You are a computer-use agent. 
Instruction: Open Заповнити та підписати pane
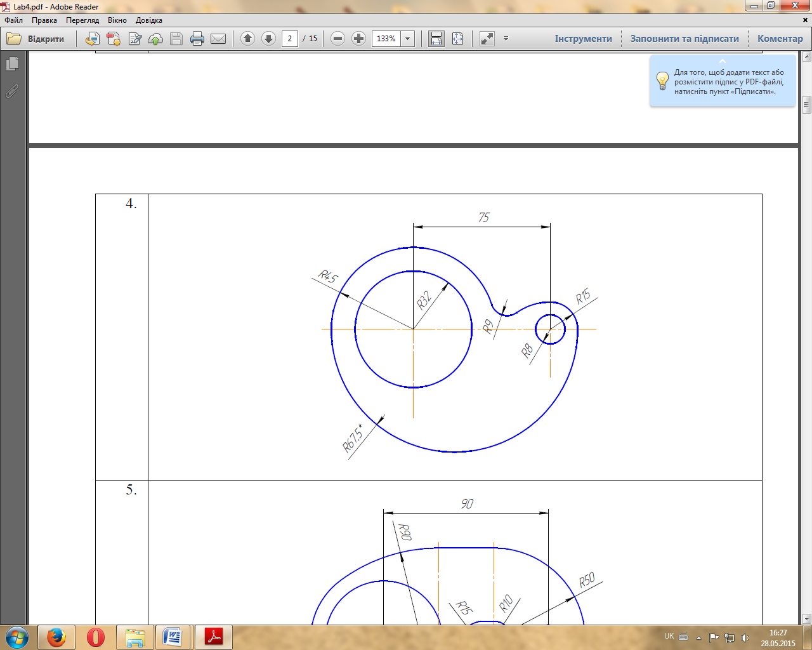click(684, 39)
